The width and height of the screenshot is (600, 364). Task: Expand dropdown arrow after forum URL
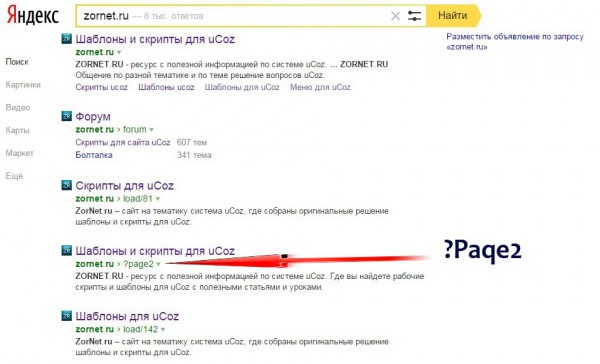pos(152,130)
